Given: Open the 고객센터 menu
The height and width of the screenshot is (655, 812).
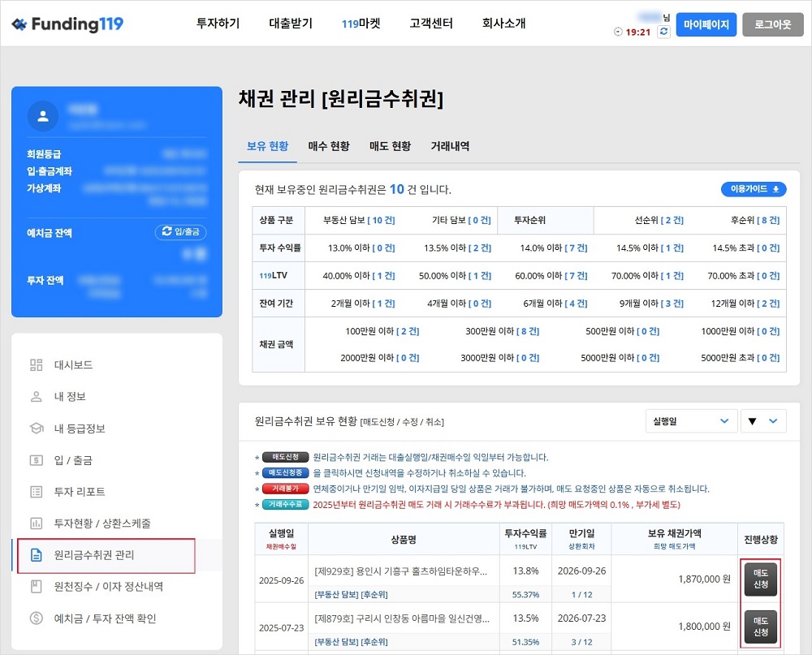Looking at the screenshot, I should 431,24.
